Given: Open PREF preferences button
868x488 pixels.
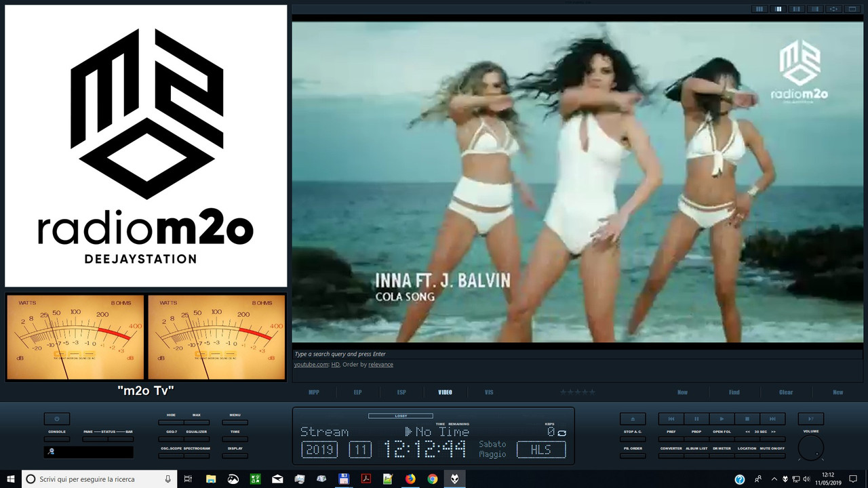Looking at the screenshot, I should point(671,439).
